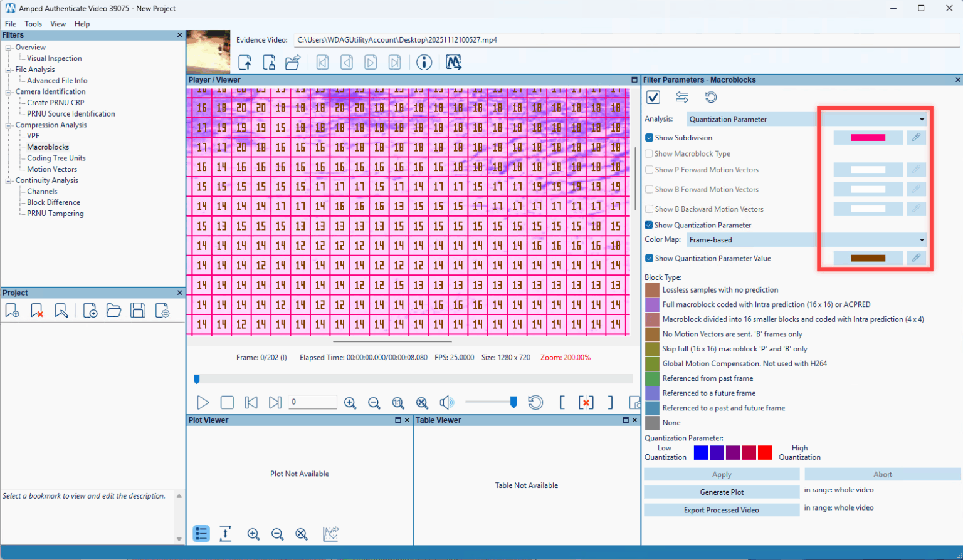Set range start bracket marker
This screenshot has height=560, width=963.
(562, 402)
